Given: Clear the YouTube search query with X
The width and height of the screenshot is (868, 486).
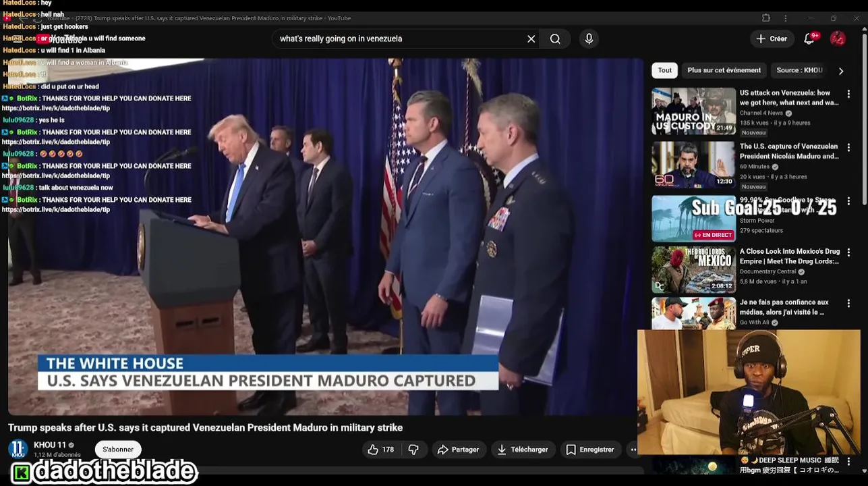Looking at the screenshot, I should click(531, 39).
